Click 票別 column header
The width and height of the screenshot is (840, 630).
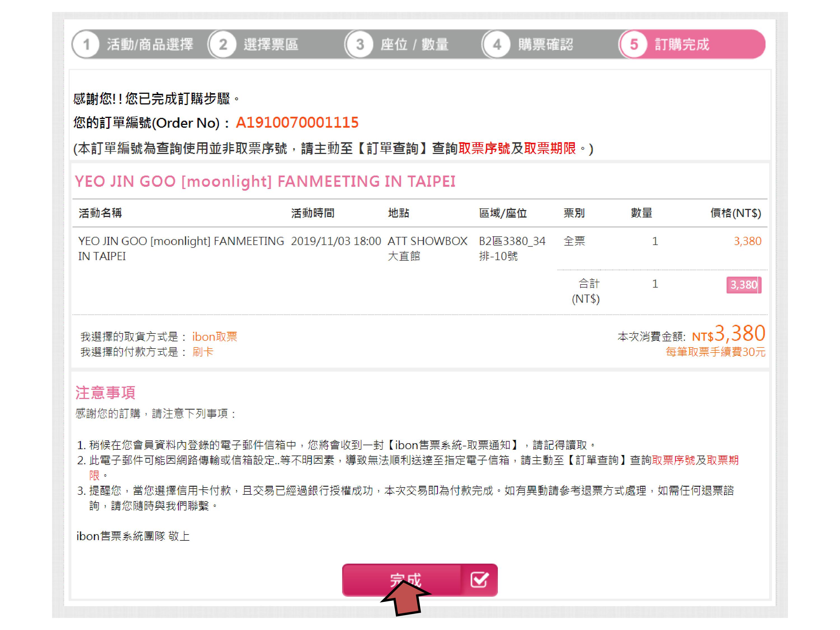click(x=574, y=213)
